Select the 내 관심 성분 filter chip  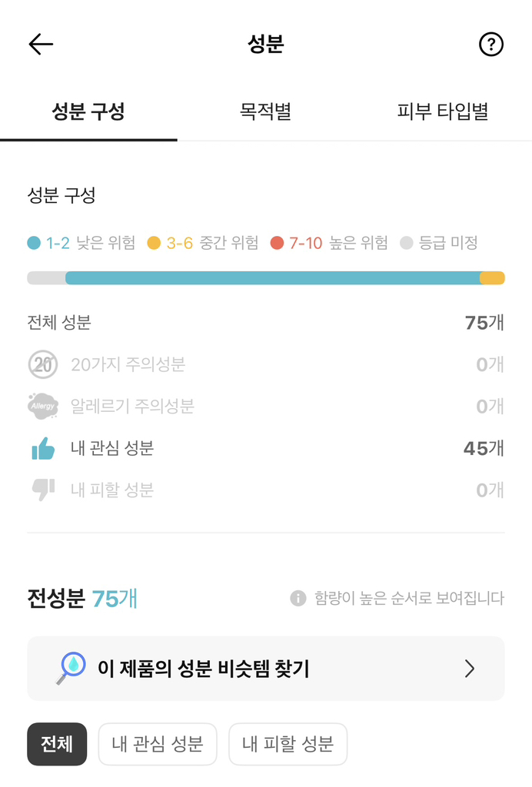[x=157, y=744]
